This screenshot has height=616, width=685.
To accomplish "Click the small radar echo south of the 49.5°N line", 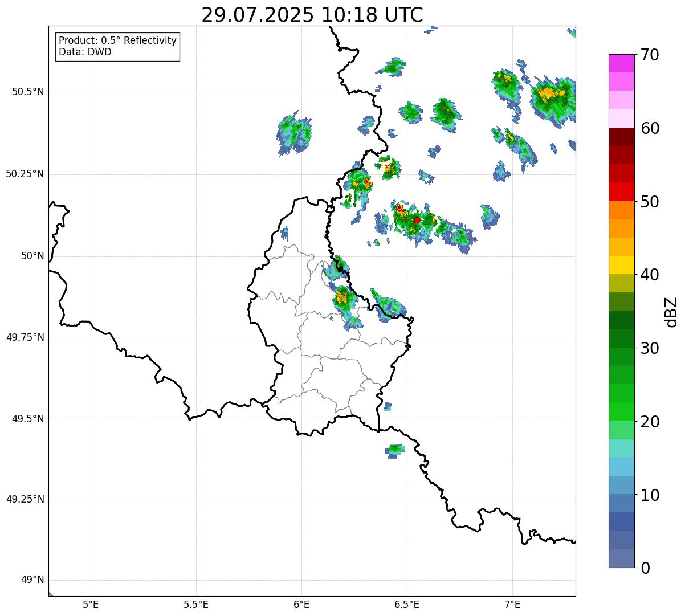I will 395,451.
